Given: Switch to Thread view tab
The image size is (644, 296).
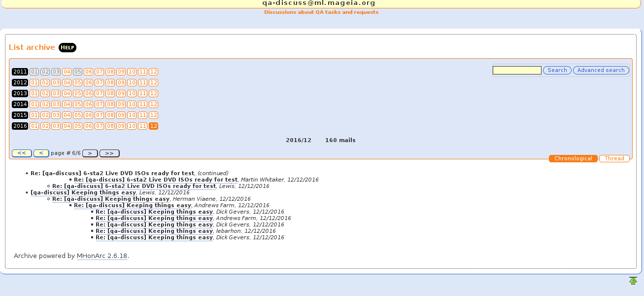Looking at the screenshot, I should click(x=614, y=158).
